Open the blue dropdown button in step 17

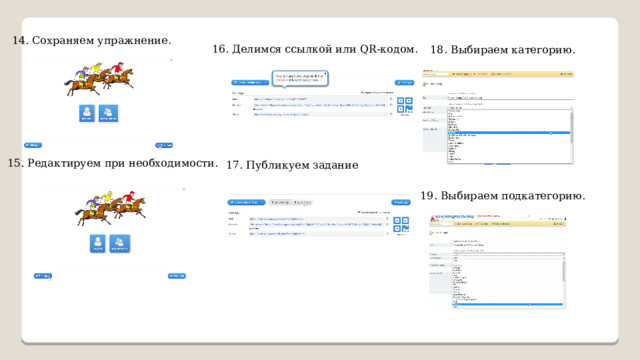click(x=247, y=202)
